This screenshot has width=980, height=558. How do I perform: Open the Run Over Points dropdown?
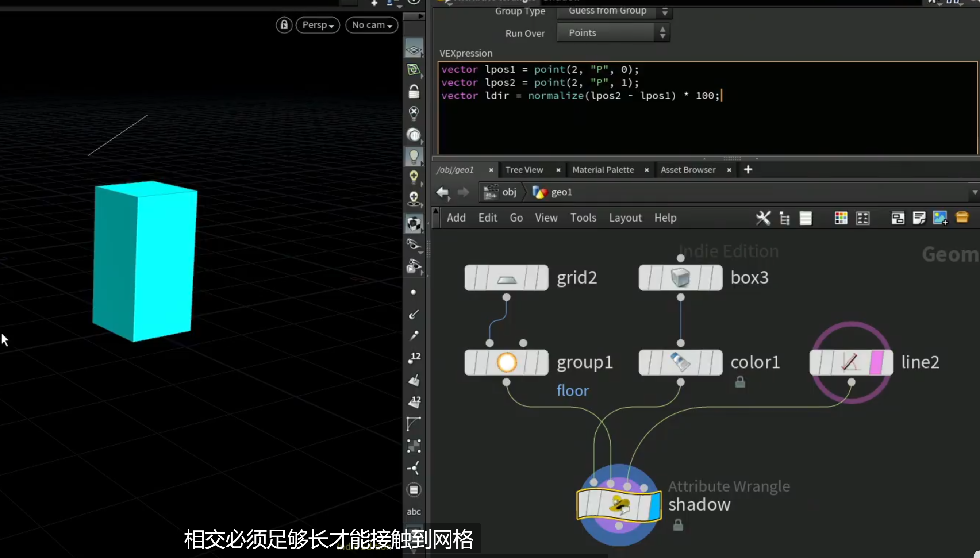[613, 33]
